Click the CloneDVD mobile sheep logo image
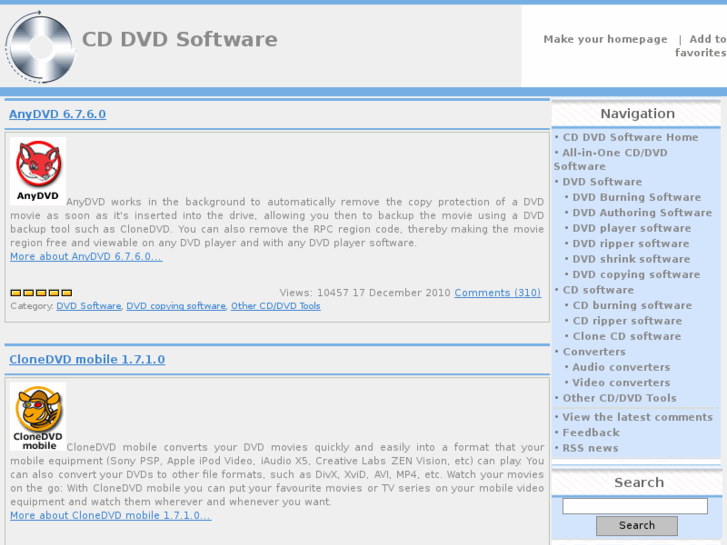This screenshot has height=545, width=727. (38, 417)
